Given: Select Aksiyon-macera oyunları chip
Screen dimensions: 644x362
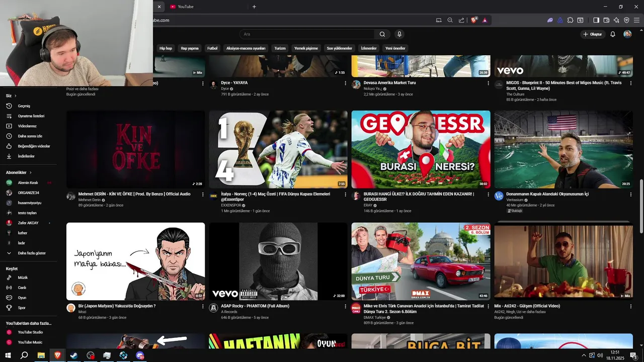Looking at the screenshot, I should click(246, 48).
